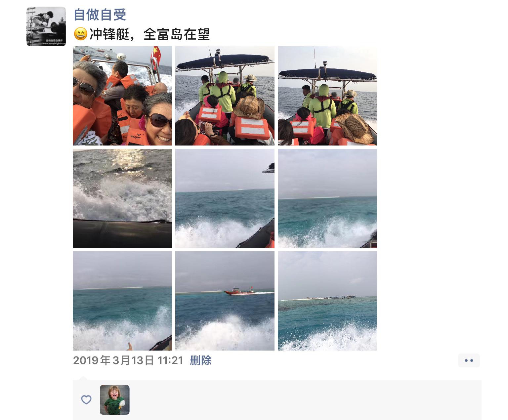The image size is (508, 420).
Task: Open the photo with the red boat
Action: 225,301
